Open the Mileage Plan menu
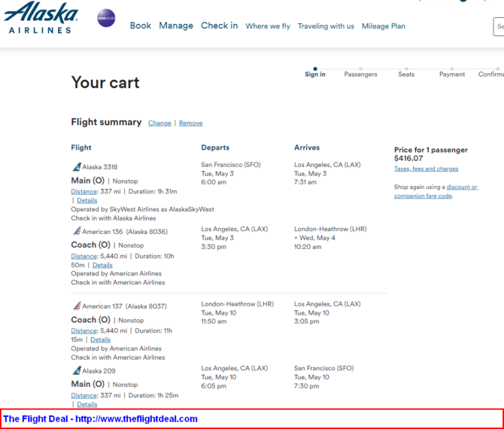504x429 pixels. (383, 26)
